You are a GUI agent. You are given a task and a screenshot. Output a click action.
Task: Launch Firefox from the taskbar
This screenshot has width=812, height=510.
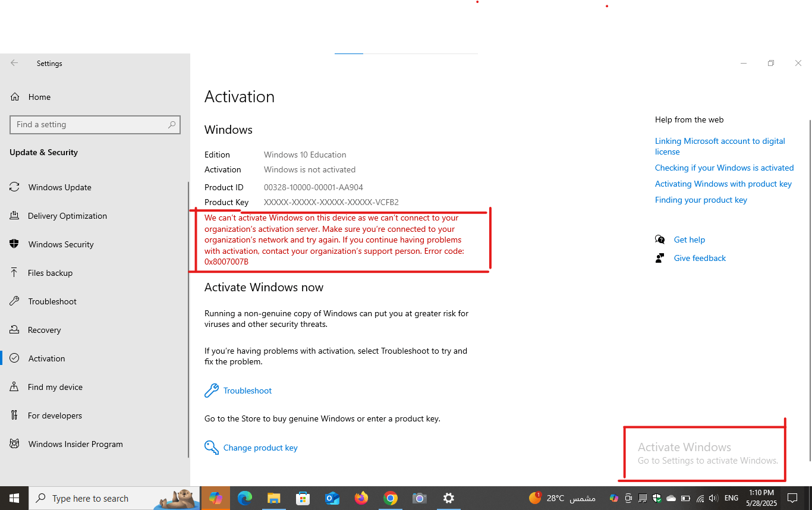(361, 498)
